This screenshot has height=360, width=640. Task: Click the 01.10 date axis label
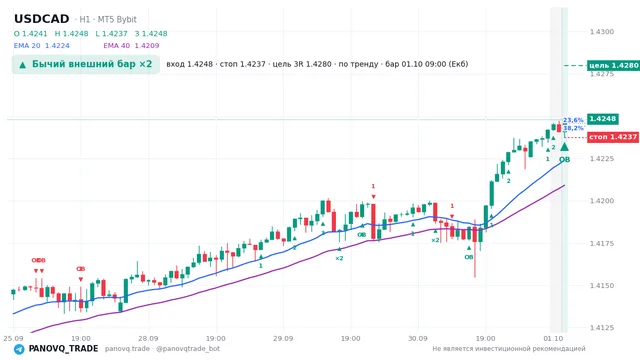tap(553, 338)
